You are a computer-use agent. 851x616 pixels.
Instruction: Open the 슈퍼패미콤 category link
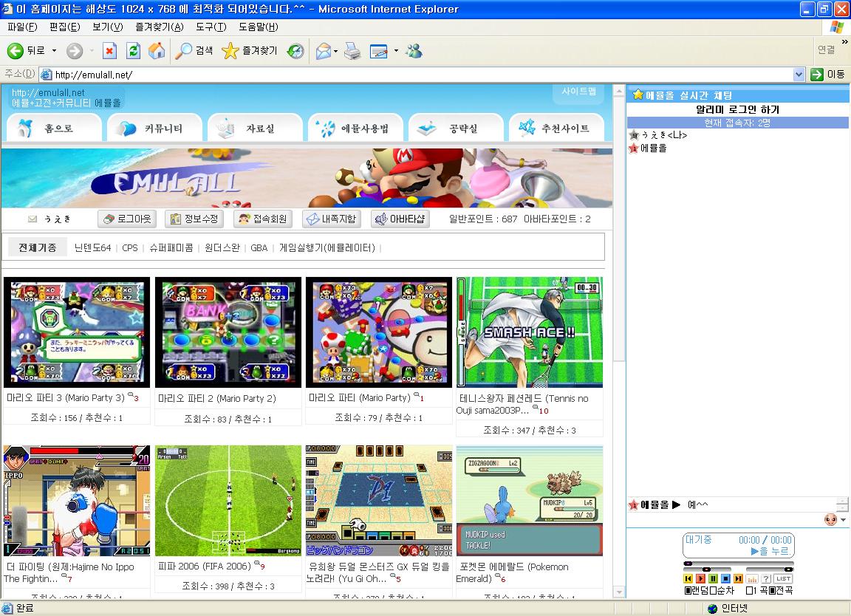171,247
